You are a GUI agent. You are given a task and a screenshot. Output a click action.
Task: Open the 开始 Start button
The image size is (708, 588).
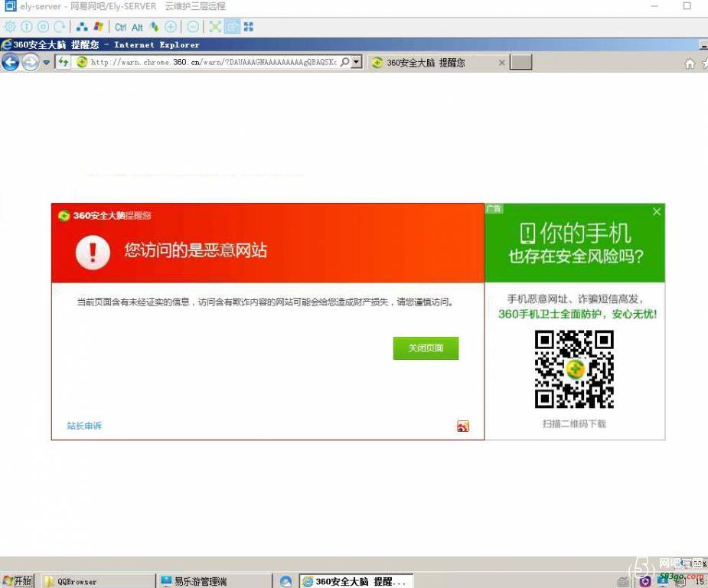tap(18, 581)
